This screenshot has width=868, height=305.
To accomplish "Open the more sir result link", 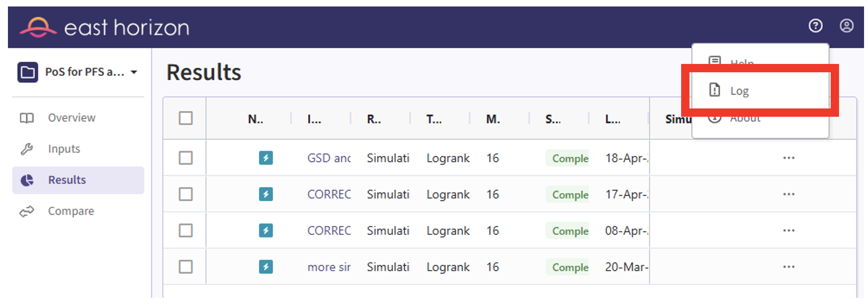I will [328, 267].
